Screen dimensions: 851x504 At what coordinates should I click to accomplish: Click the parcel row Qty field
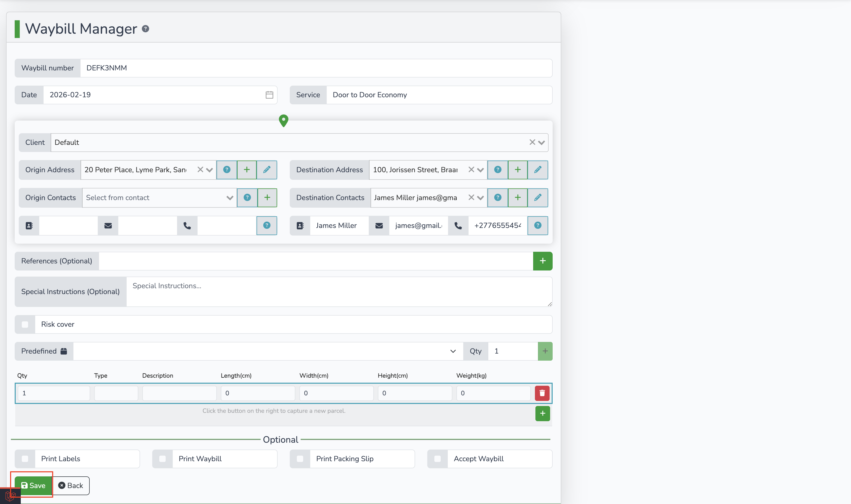pyautogui.click(x=54, y=393)
